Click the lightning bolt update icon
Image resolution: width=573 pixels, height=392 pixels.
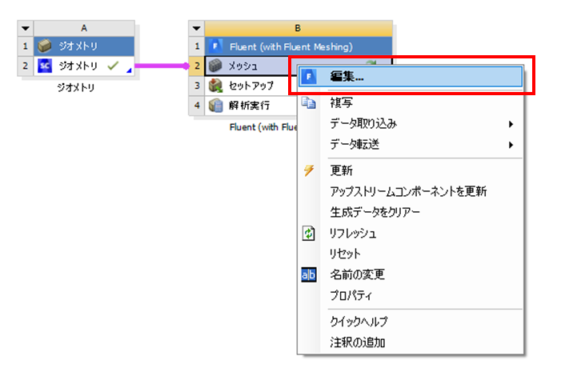coord(309,170)
